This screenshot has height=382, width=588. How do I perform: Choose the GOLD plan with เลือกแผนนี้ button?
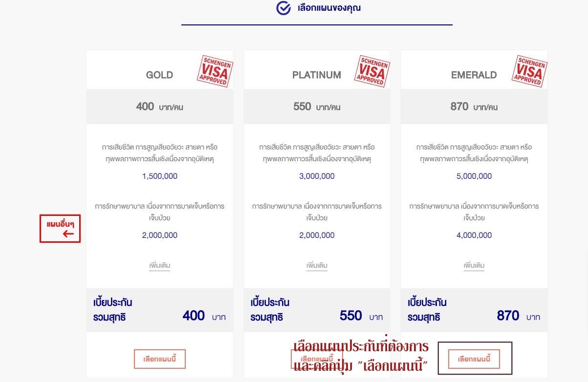point(160,359)
